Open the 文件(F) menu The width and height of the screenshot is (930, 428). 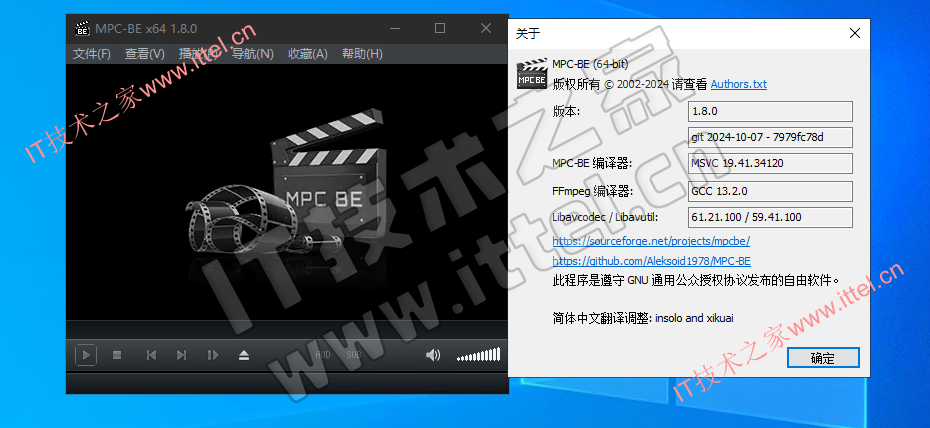[92, 54]
